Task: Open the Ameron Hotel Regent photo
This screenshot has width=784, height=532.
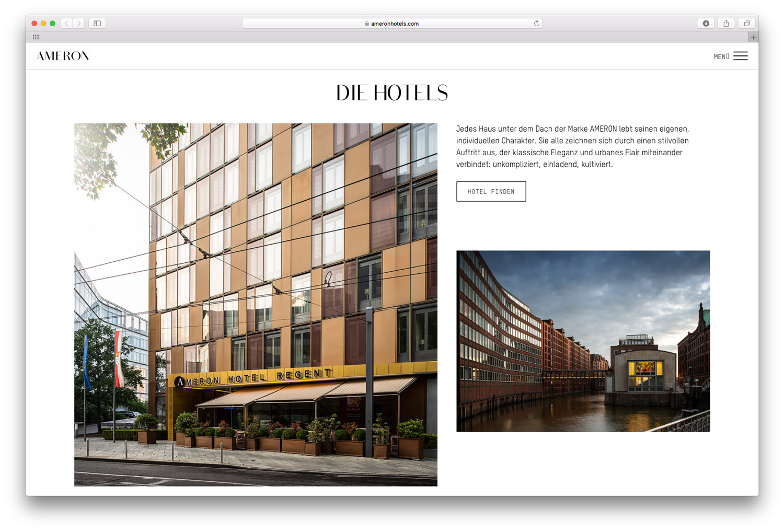Action: (256, 305)
